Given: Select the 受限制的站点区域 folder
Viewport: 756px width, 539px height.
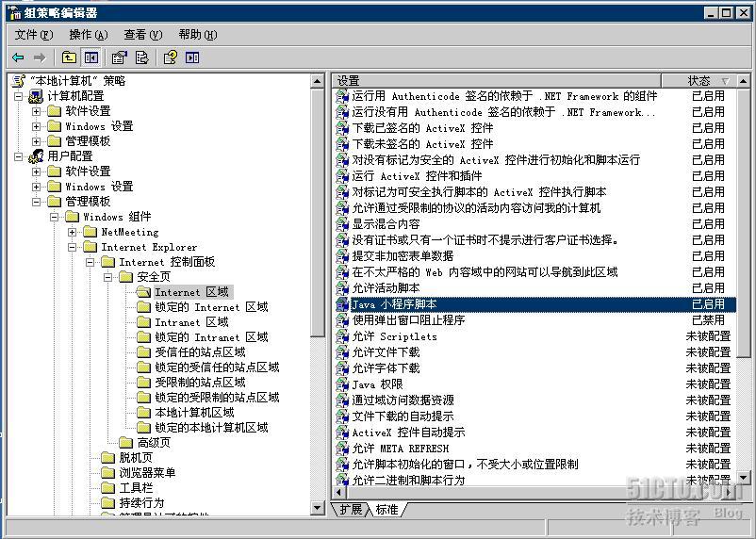Looking at the screenshot, I should [x=200, y=383].
